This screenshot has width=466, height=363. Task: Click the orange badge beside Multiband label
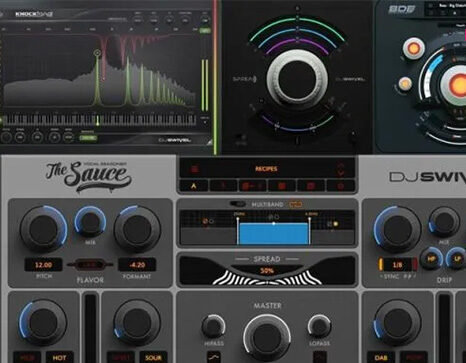(296, 204)
